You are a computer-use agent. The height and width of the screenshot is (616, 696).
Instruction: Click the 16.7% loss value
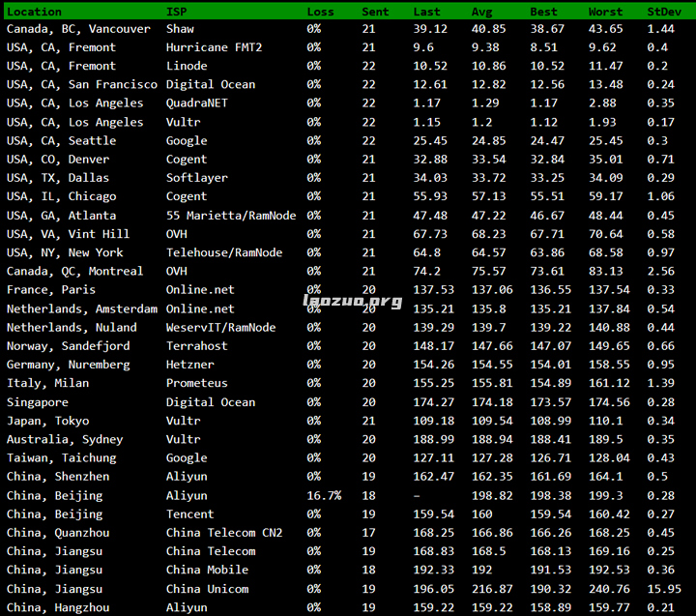pos(324,495)
